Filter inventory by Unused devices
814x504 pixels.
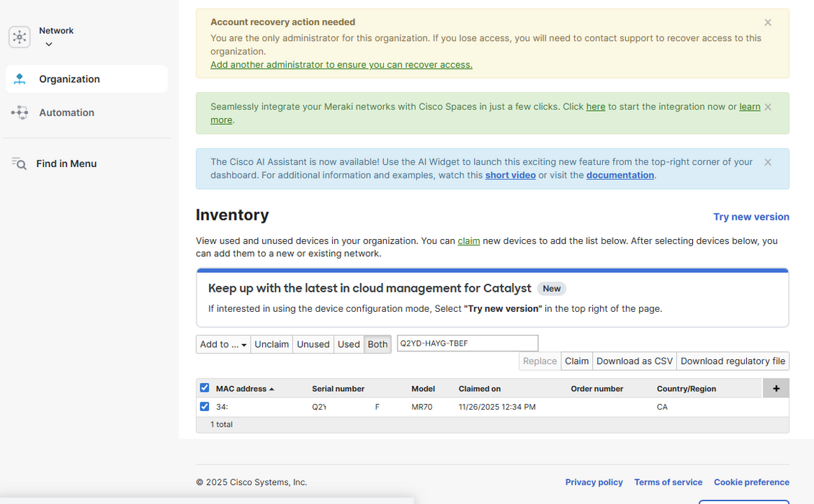313,344
